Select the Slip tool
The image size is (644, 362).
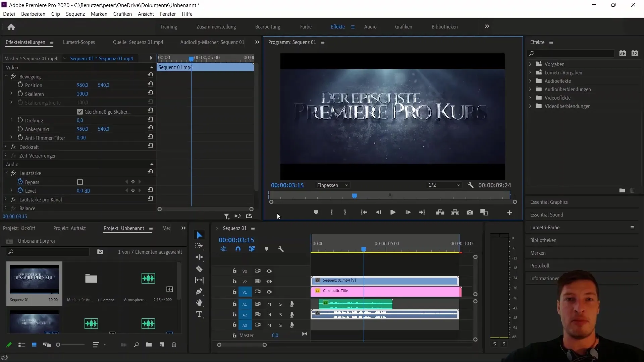click(x=199, y=280)
